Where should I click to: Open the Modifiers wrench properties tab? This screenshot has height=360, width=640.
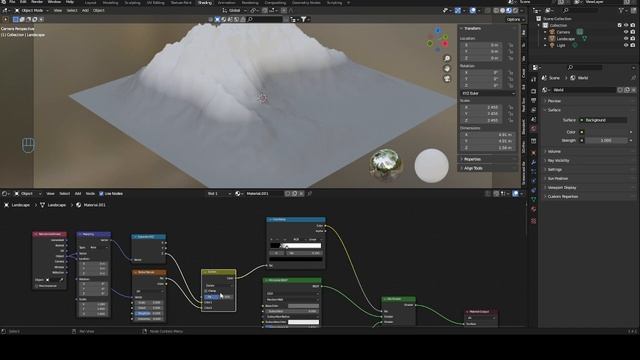tap(533, 162)
